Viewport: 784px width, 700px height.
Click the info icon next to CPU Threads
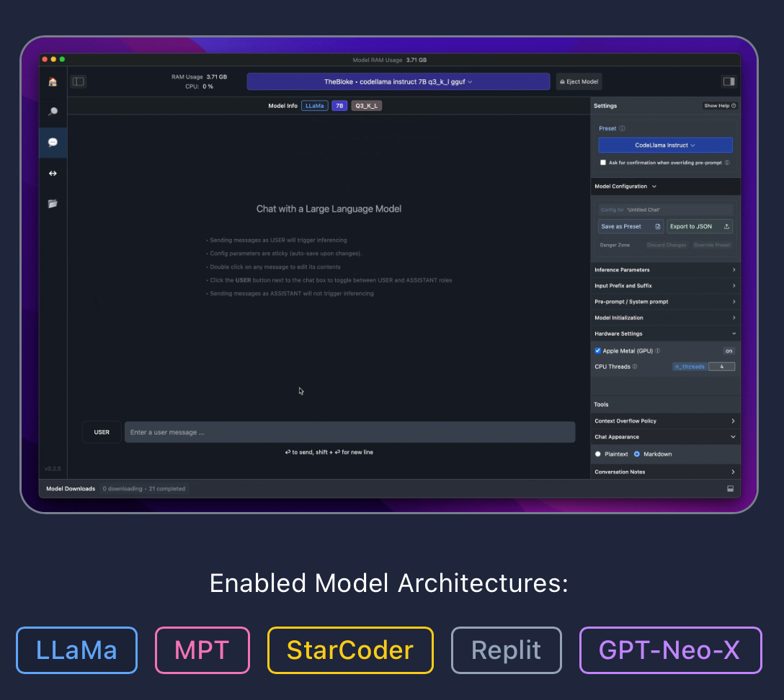click(635, 367)
